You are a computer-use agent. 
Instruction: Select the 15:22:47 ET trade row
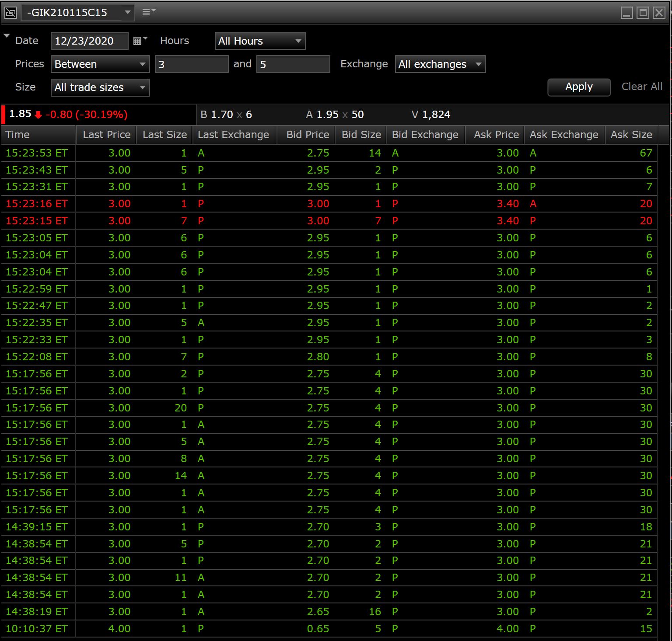329,306
